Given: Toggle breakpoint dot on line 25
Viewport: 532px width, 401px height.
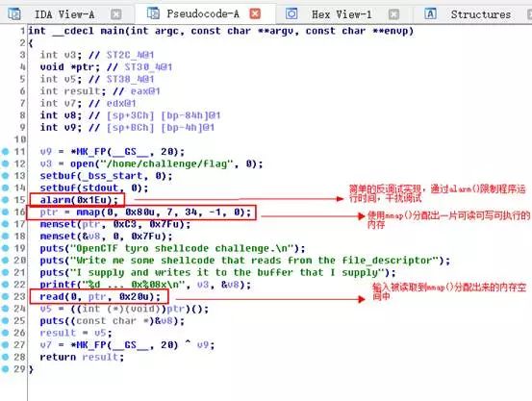Looking at the screenshot, I should point(5,320).
